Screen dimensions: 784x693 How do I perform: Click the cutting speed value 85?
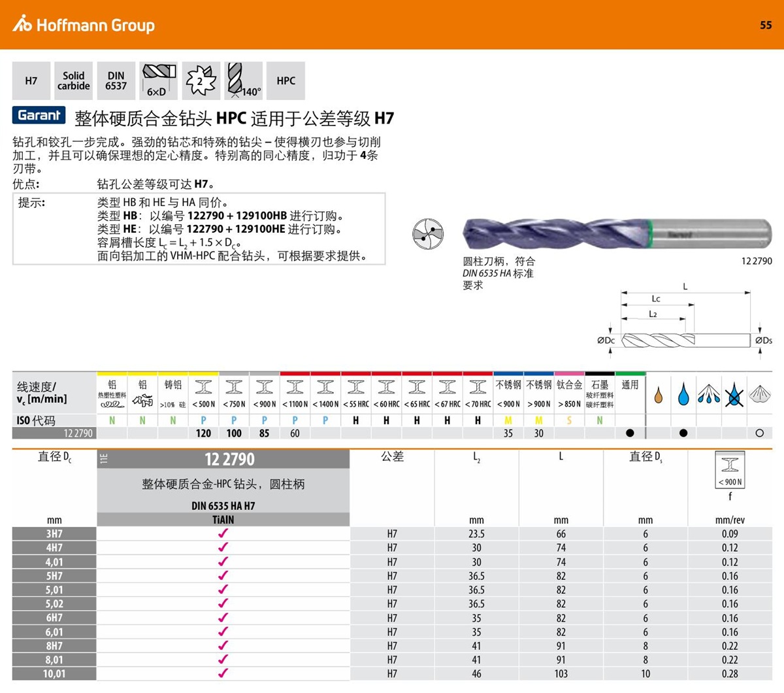[x=265, y=433]
